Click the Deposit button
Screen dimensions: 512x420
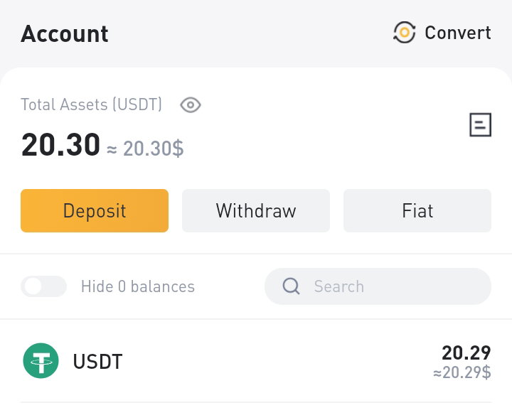tap(95, 210)
